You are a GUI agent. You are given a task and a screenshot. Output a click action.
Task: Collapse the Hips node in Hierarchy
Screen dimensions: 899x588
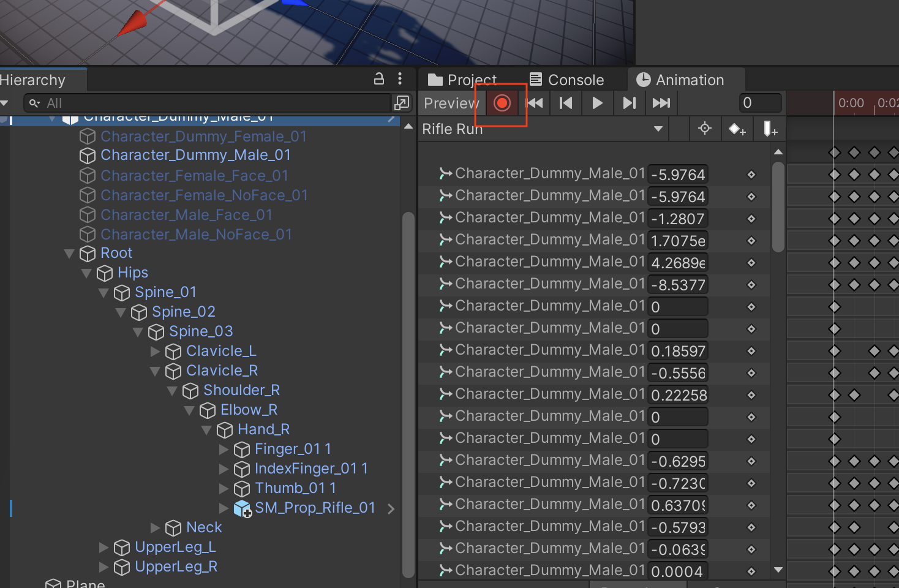tap(86, 273)
